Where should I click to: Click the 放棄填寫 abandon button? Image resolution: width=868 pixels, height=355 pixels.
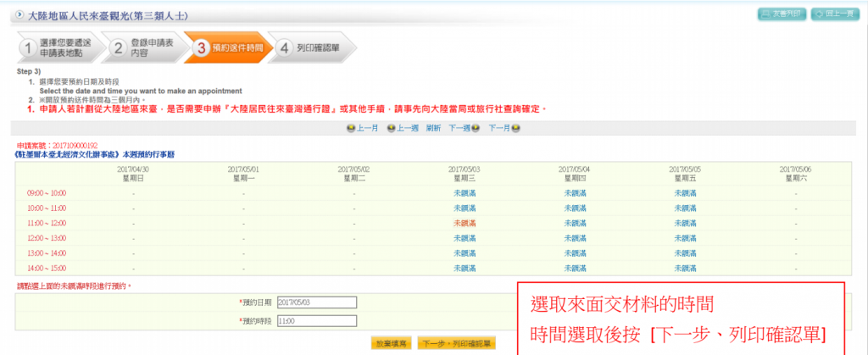tap(392, 343)
